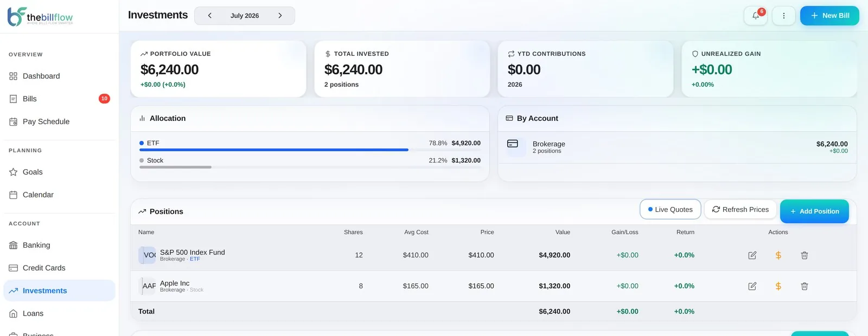Click the Loans house icon
The width and height of the screenshot is (868, 336).
[x=14, y=314]
